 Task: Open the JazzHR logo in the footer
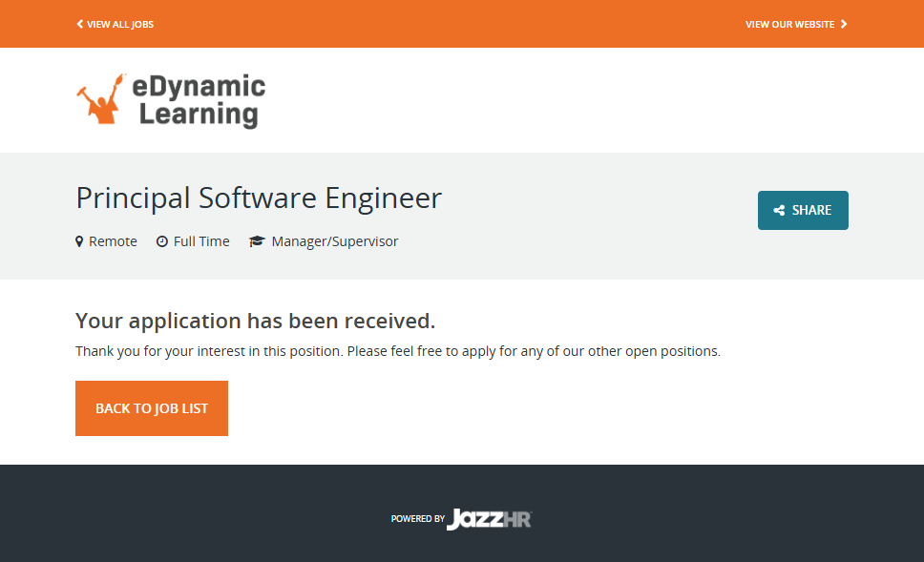[x=489, y=519]
